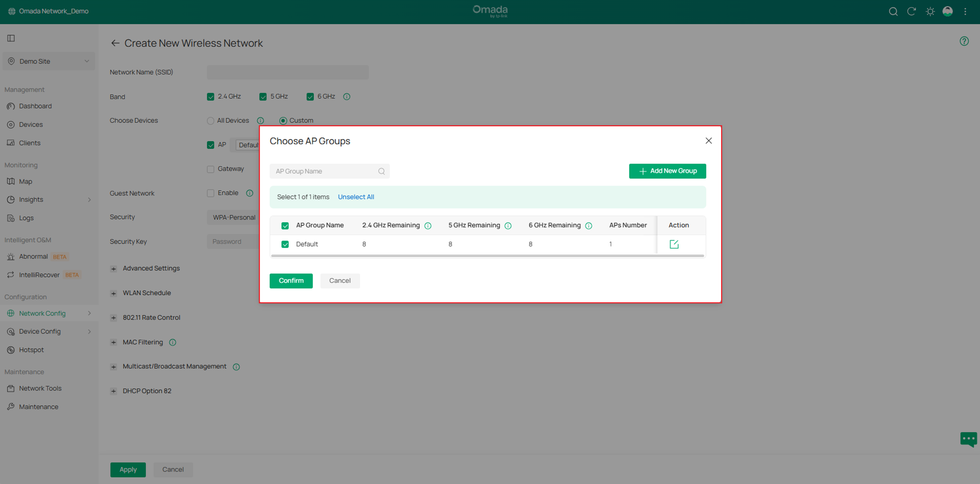Click the search magnifier in AP Group Name field

tap(381, 172)
